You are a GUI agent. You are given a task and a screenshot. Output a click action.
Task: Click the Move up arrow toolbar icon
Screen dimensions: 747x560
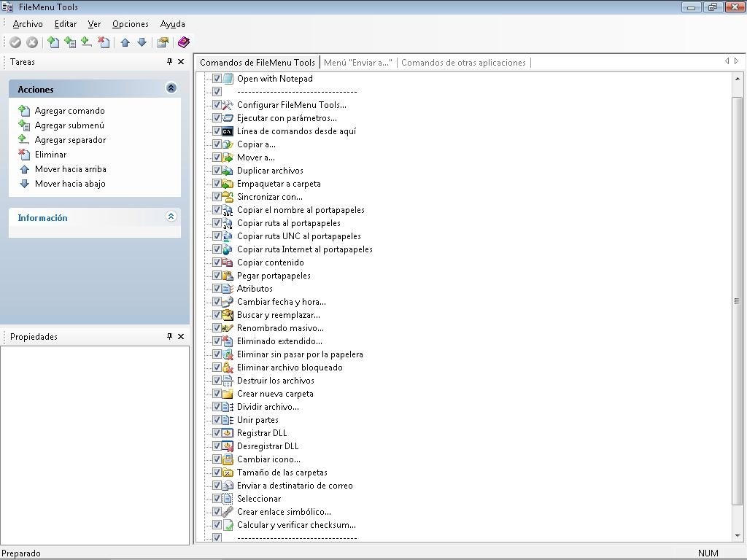(125, 42)
